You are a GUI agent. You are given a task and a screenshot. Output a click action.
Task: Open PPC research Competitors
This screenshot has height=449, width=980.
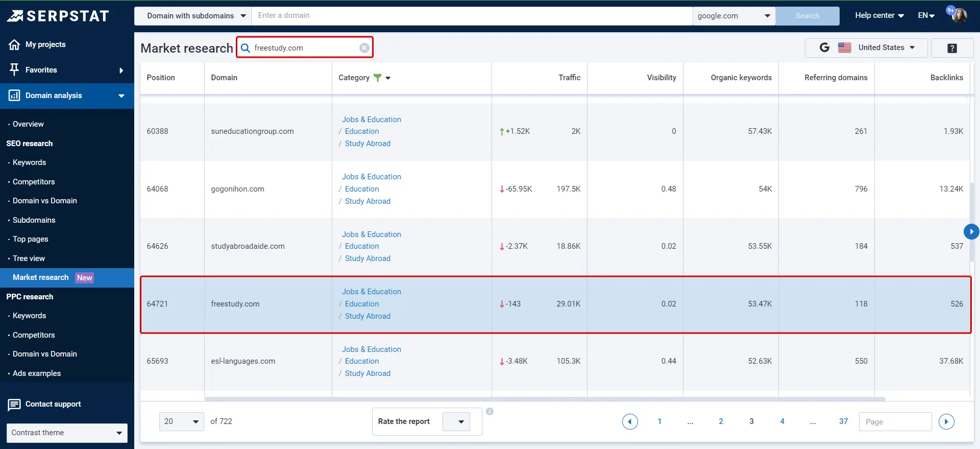tap(34, 335)
